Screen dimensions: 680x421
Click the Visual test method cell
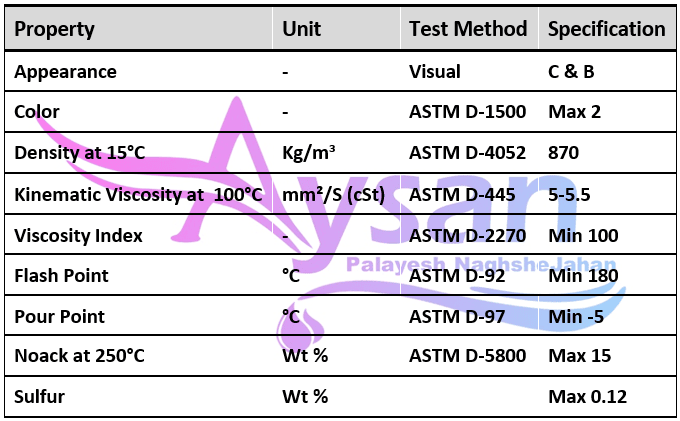[435, 72]
